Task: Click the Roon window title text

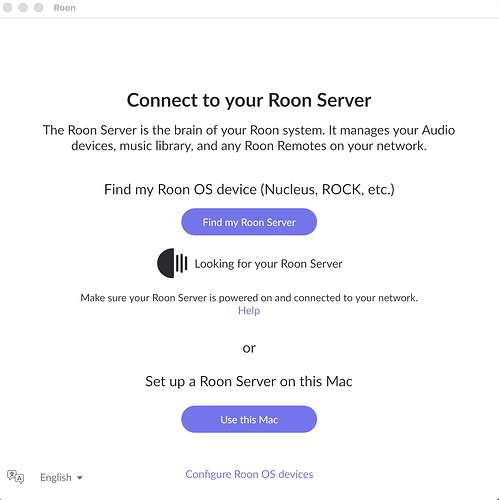Action: pos(65,8)
